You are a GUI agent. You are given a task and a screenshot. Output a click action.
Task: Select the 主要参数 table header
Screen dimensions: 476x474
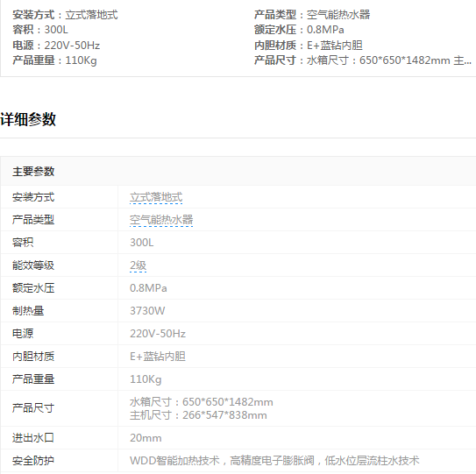tap(33, 172)
